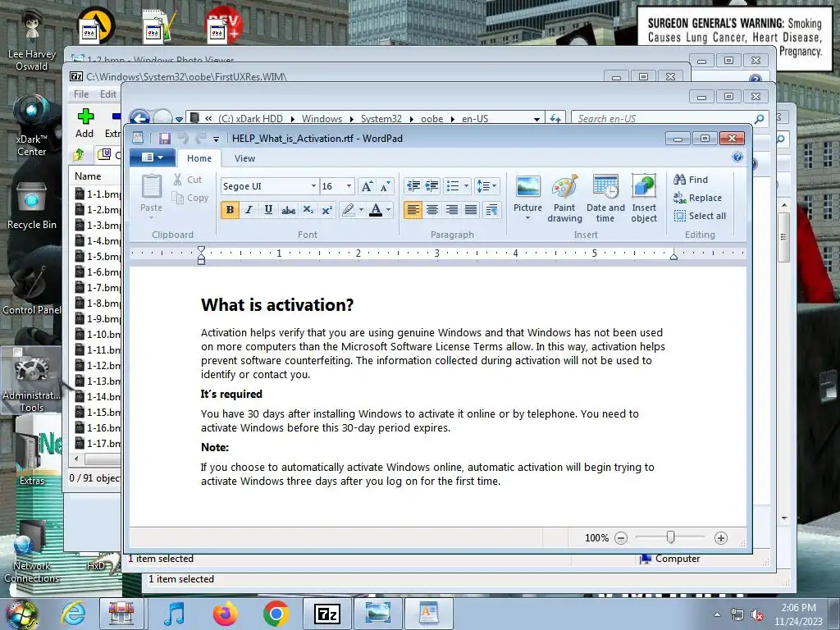
Task: Open Windows Start orb
Action: point(21,614)
